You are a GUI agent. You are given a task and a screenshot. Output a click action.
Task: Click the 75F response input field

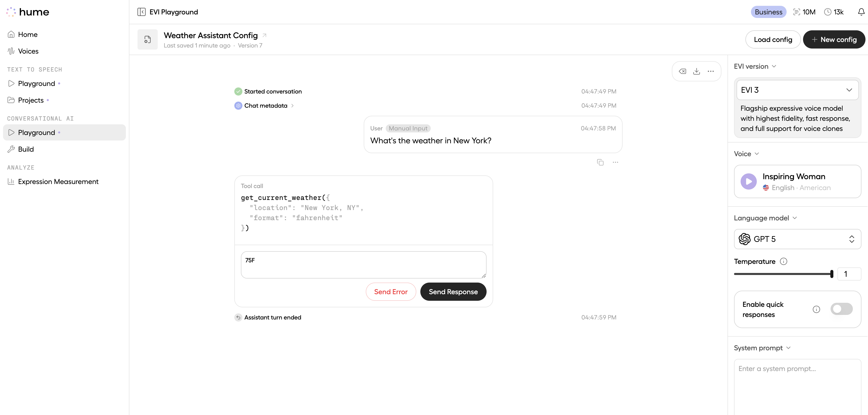point(363,265)
